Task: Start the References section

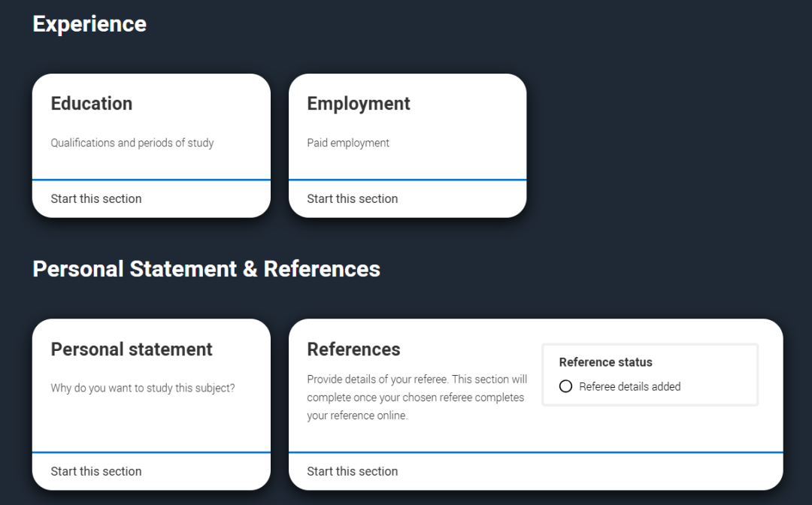Action: point(353,472)
